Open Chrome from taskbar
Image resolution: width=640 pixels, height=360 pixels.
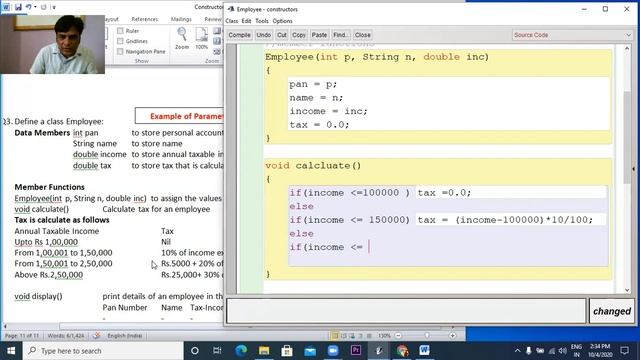(x=402, y=351)
